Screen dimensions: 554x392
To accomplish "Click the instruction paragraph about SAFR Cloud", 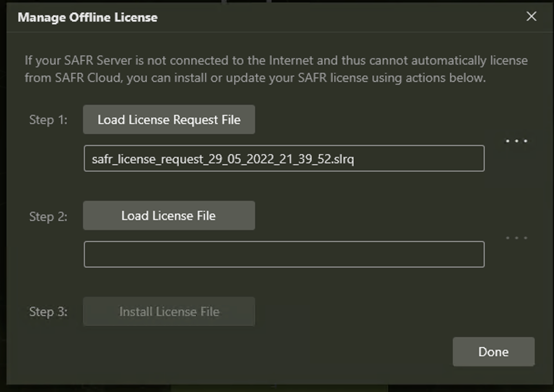I will point(275,69).
